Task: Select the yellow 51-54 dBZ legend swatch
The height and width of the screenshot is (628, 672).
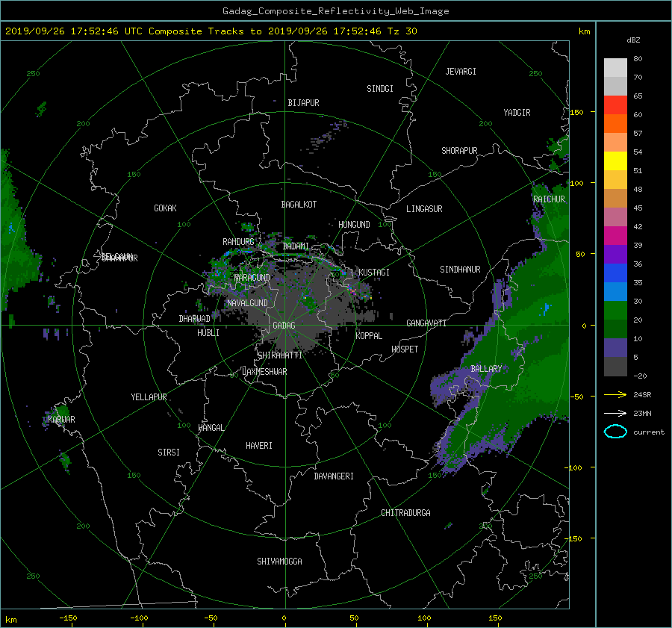Action: point(615,161)
